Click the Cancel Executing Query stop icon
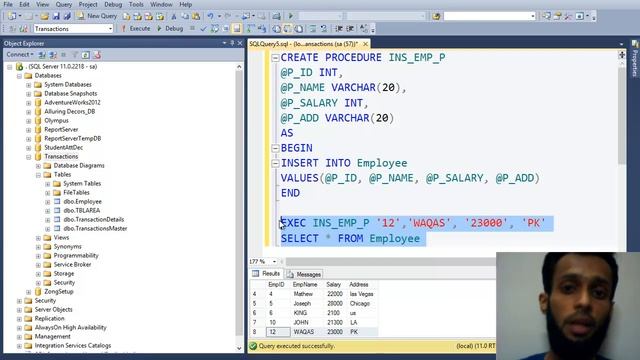 pos(192,29)
